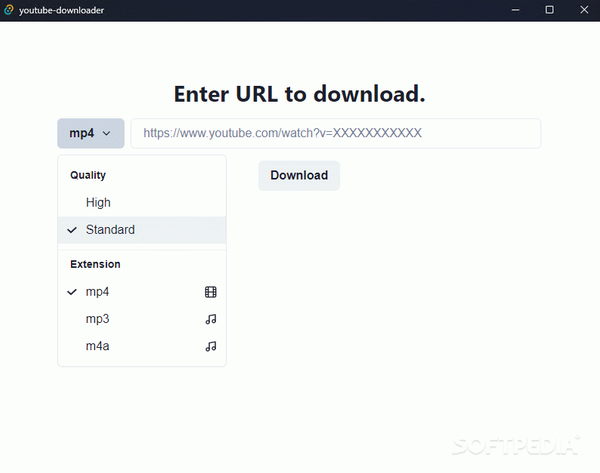The image size is (600, 473).
Task: Click the music note icon beside mp3
Action: pos(211,319)
